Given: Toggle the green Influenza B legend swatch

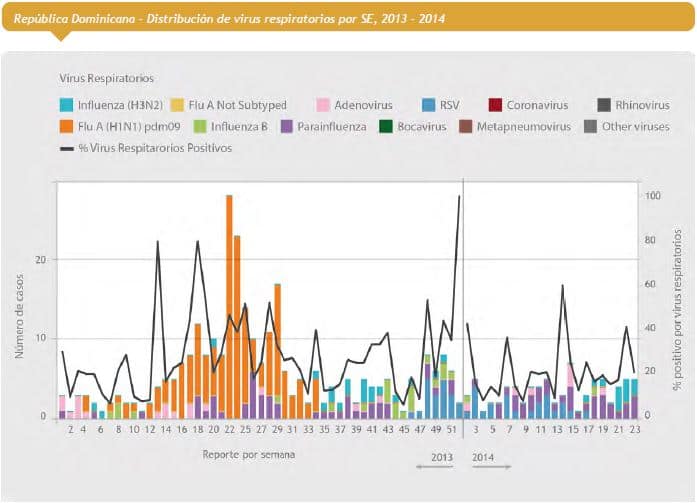Looking at the screenshot, I should click(198, 127).
